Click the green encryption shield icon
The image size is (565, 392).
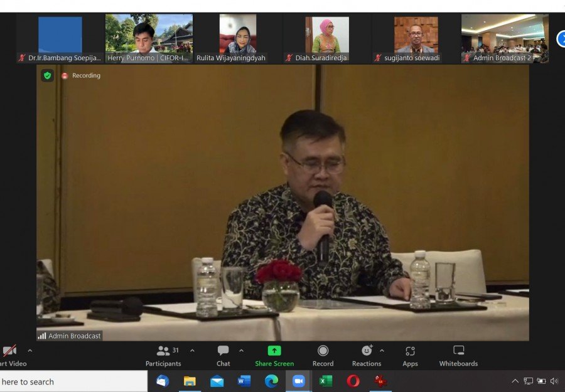point(47,76)
